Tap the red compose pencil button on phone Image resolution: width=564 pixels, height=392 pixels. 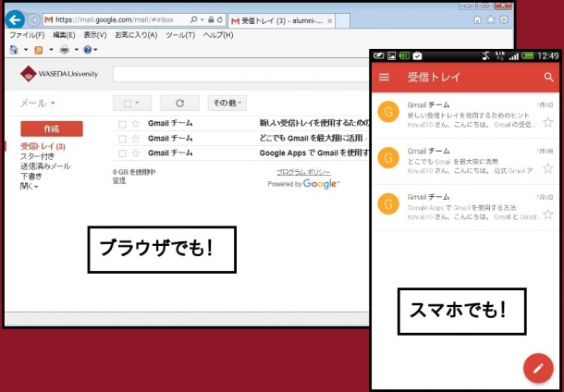538,368
